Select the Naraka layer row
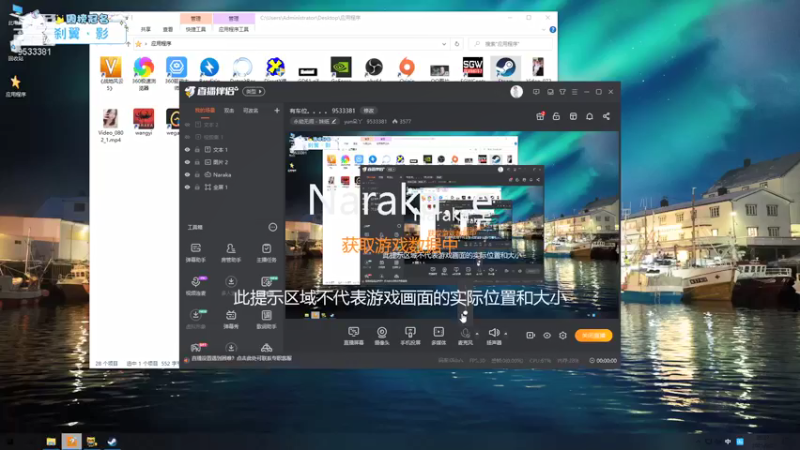 coord(231,174)
